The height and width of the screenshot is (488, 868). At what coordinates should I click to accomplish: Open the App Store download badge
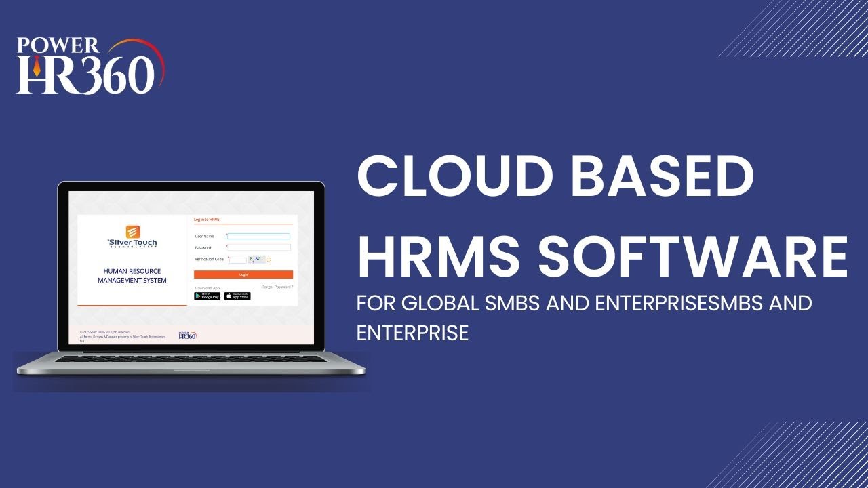[237, 296]
